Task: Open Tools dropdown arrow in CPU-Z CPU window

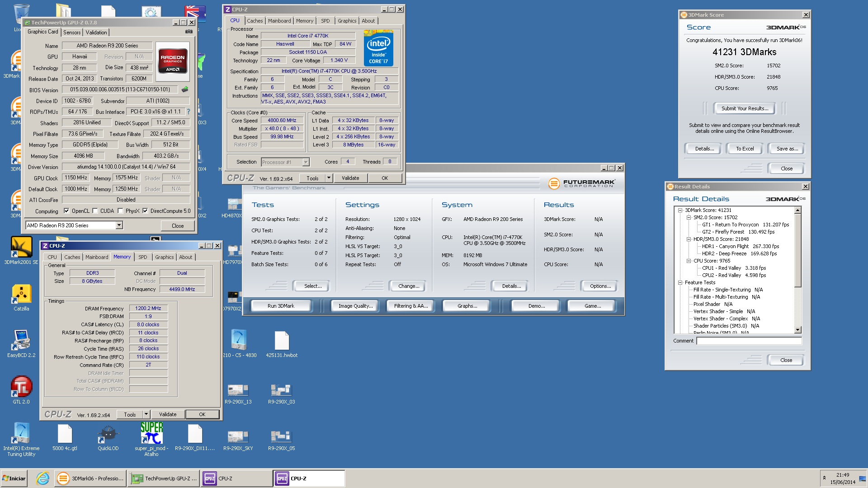Action: coord(329,178)
